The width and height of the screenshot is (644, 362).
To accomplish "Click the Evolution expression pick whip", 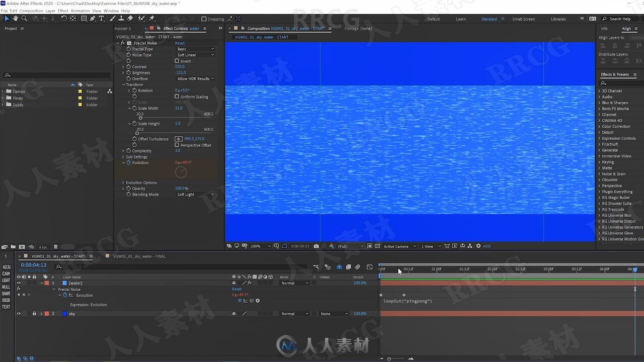I will click(x=252, y=301).
